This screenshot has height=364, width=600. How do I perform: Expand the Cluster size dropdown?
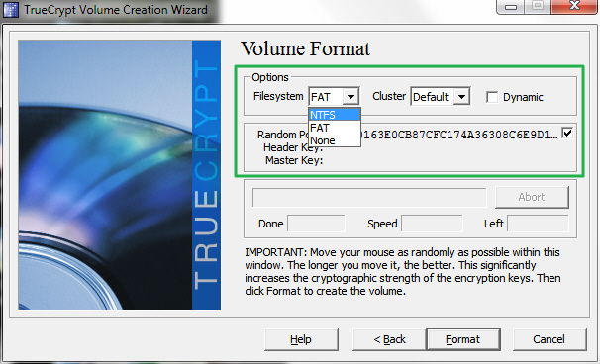[461, 97]
